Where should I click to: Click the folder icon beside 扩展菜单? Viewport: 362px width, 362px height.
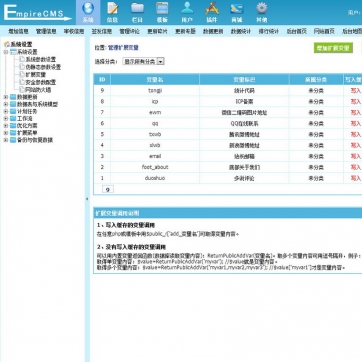(13, 133)
